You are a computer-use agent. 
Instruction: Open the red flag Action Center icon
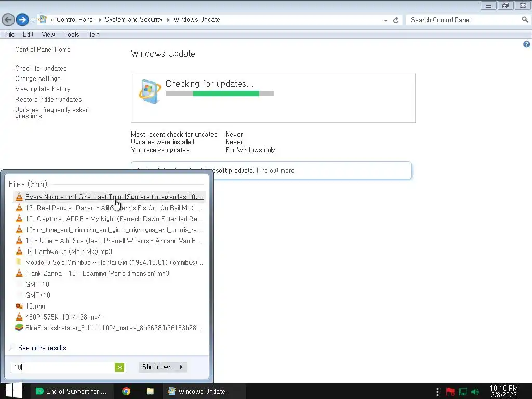[x=450, y=392]
